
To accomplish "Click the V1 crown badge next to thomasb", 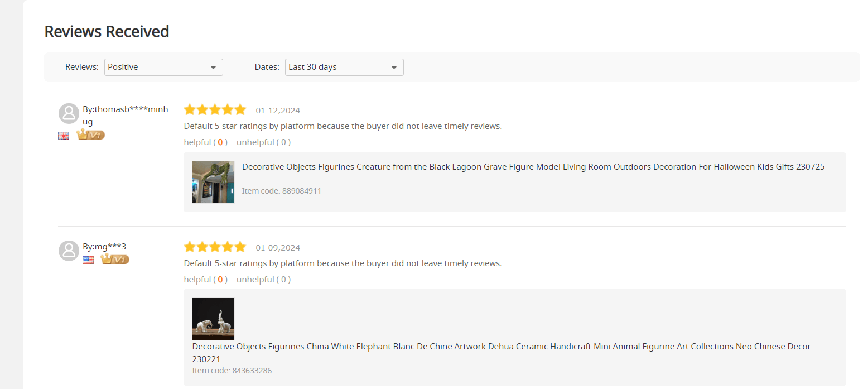I will click(90, 134).
